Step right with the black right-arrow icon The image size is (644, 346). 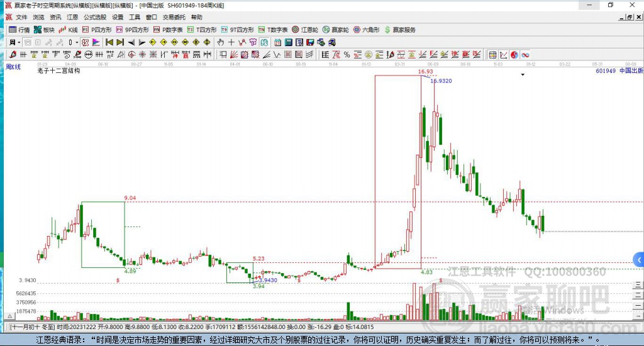[x=142, y=42]
